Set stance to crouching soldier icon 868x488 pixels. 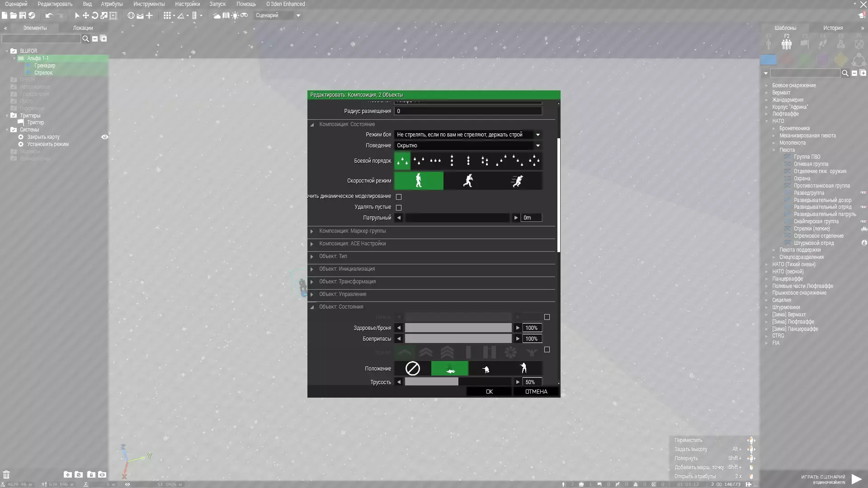coord(486,369)
